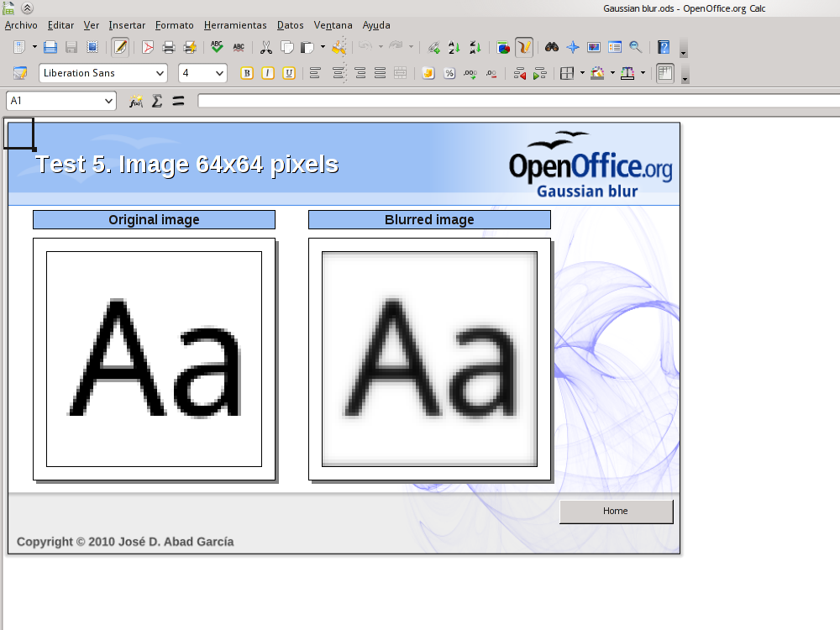Viewport: 840px width, 630px height.
Task: Open Find & Replace binoculars
Action: coord(552,47)
